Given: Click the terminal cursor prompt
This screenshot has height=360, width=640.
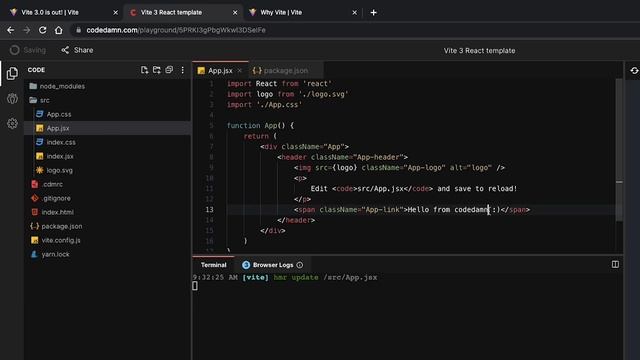Looking at the screenshot, I should pos(195,286).
